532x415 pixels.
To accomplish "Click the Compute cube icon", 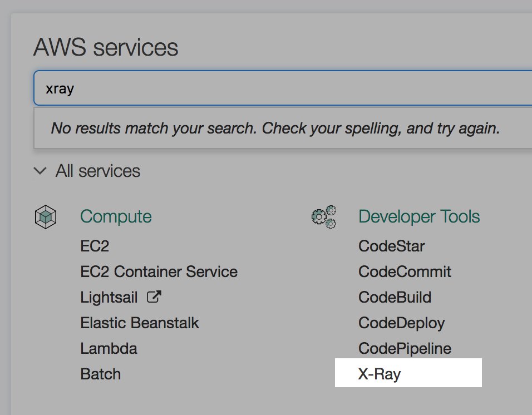I will 46,216.
